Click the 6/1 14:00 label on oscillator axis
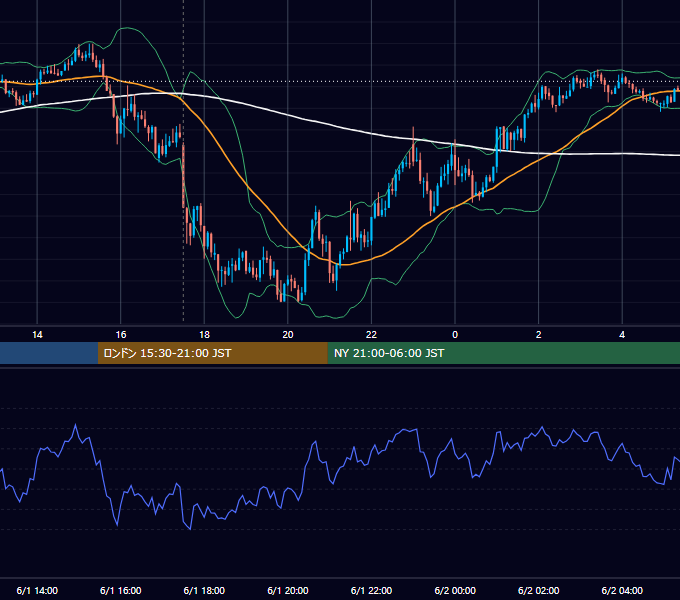 (37, 590)
